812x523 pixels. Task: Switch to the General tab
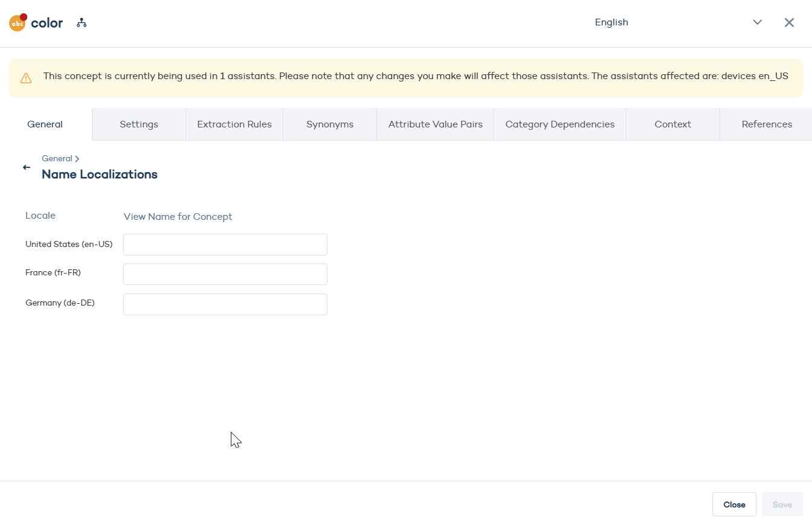pos(45,124)
